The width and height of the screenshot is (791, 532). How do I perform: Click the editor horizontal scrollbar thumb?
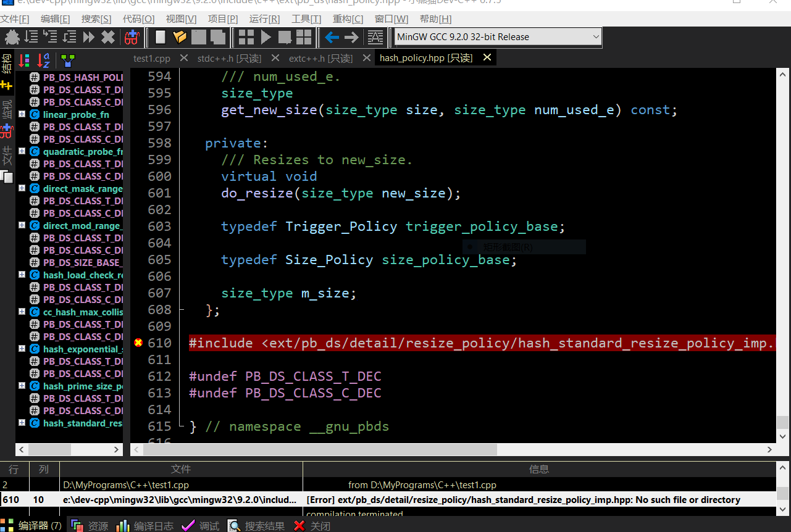point(320,450)
